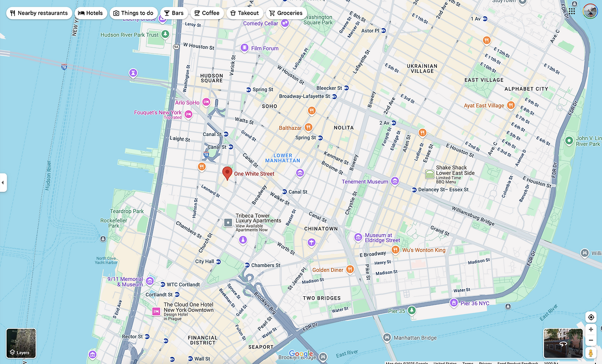The width and height of the screenshot is (602, 364).
Task: Click the Tenement Museum attraction icon
Action: 394,182
